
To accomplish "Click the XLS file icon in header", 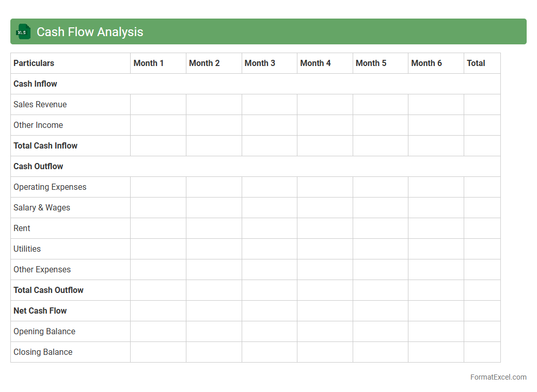I will [23, 32].
